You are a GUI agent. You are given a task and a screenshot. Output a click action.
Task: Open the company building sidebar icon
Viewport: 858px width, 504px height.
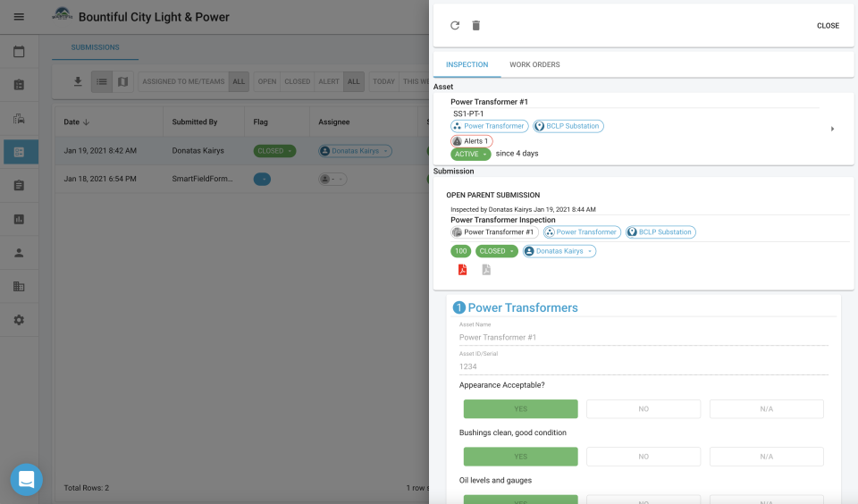tap(19, 286)
